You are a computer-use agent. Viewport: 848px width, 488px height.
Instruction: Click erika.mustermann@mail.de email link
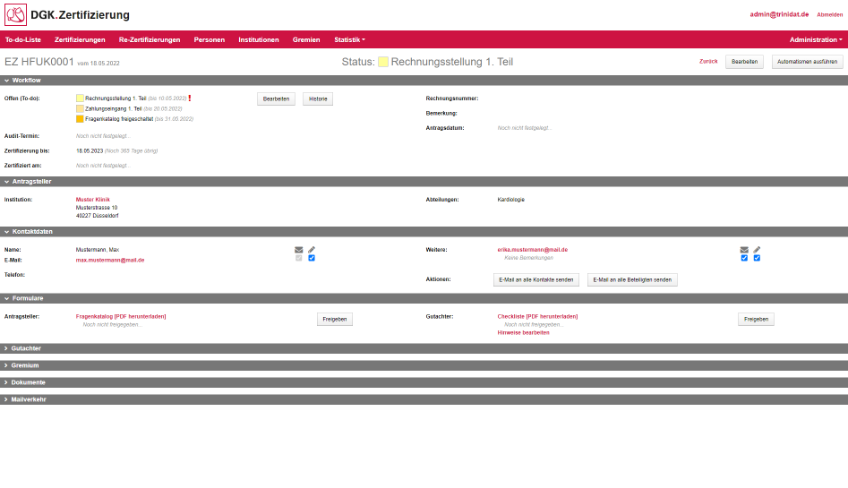533,250
